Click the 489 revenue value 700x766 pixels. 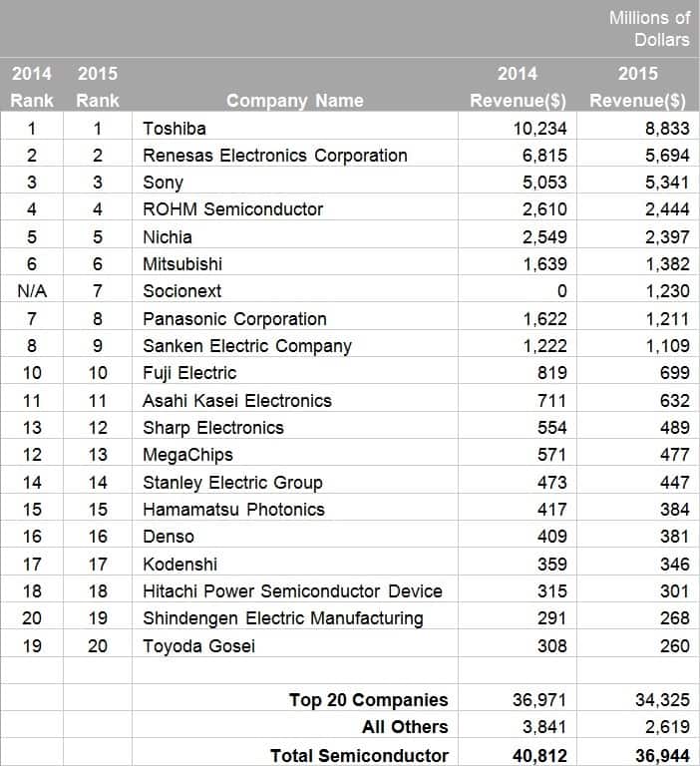click(675, 428)
